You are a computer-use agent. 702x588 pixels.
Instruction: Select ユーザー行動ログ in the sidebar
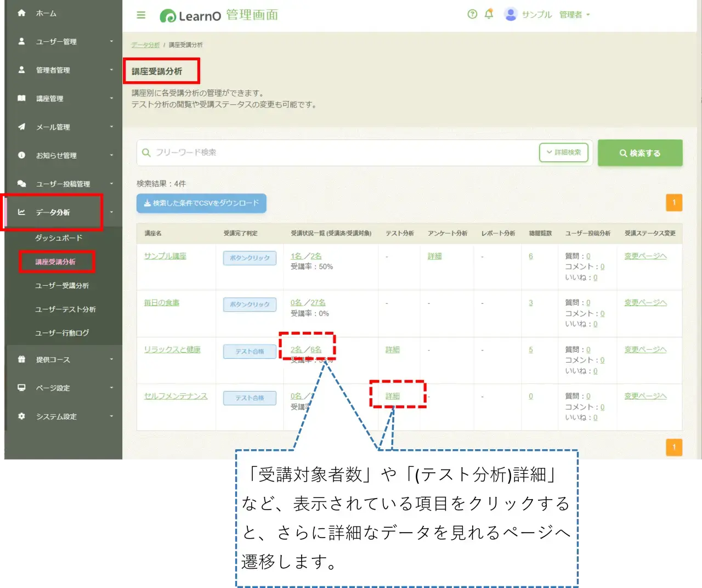[x=62, y=333]
